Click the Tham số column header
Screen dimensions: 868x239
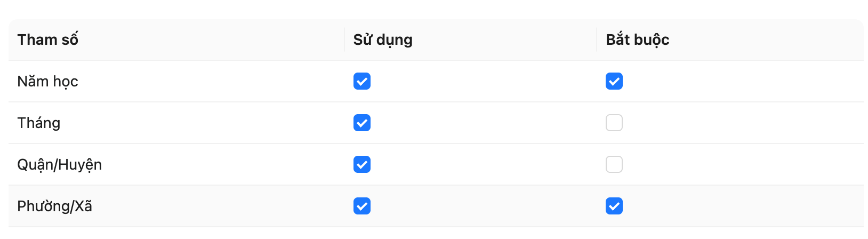[x=48, y=39]
